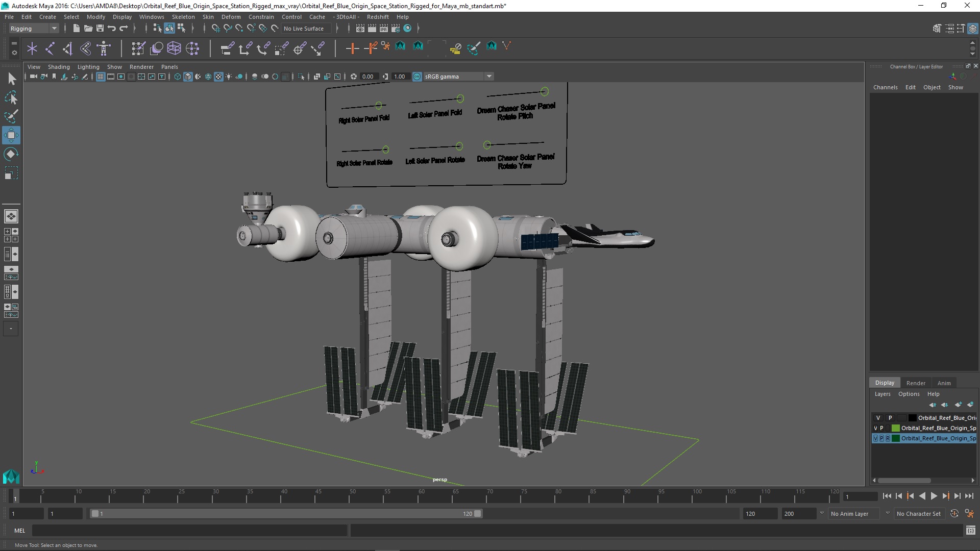The height and width of the screenshot is (551, 980).
Task: Jump to start of playback range
Action: pos(887,496)
